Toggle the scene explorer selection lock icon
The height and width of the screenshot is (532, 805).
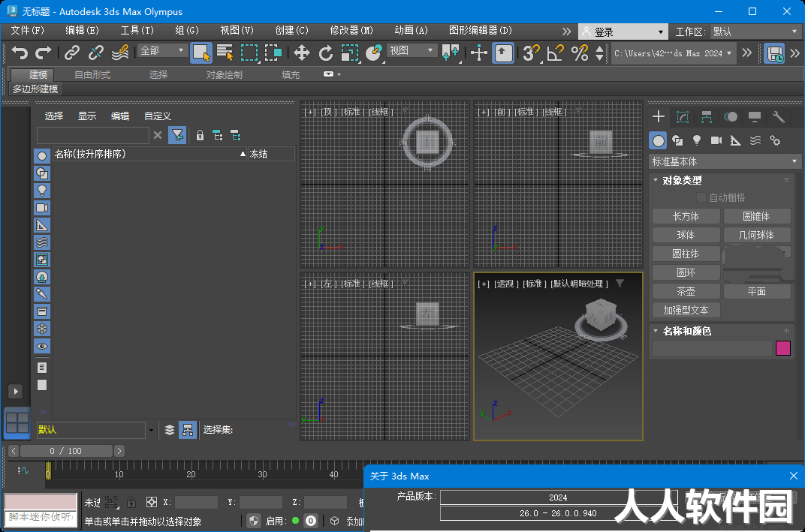pyautogui.click(x=200, y=135)
